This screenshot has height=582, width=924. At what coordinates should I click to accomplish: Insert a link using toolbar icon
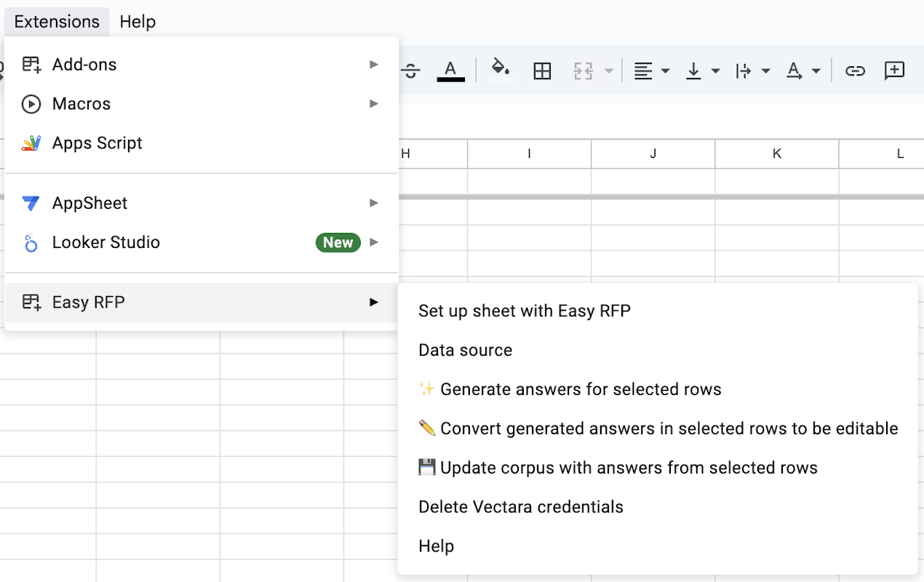(x=855, y=71)
